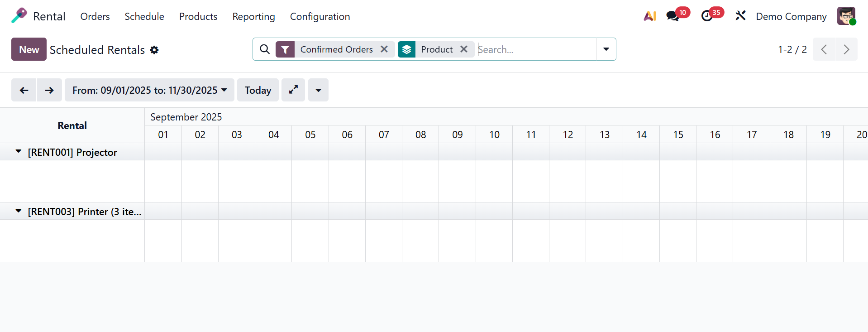
Task: Open the Orders menu
Action: 95,16
